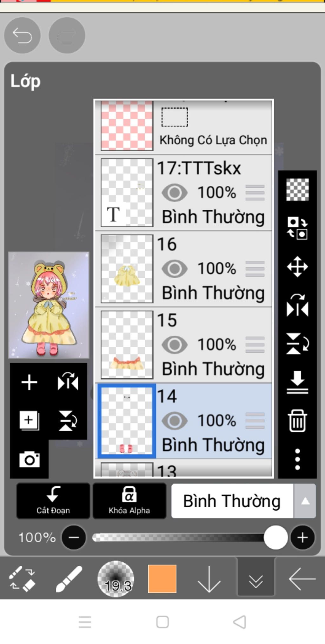Open camera icon to import photo
The image size is (325, 644).
click(x=30, y=459)
